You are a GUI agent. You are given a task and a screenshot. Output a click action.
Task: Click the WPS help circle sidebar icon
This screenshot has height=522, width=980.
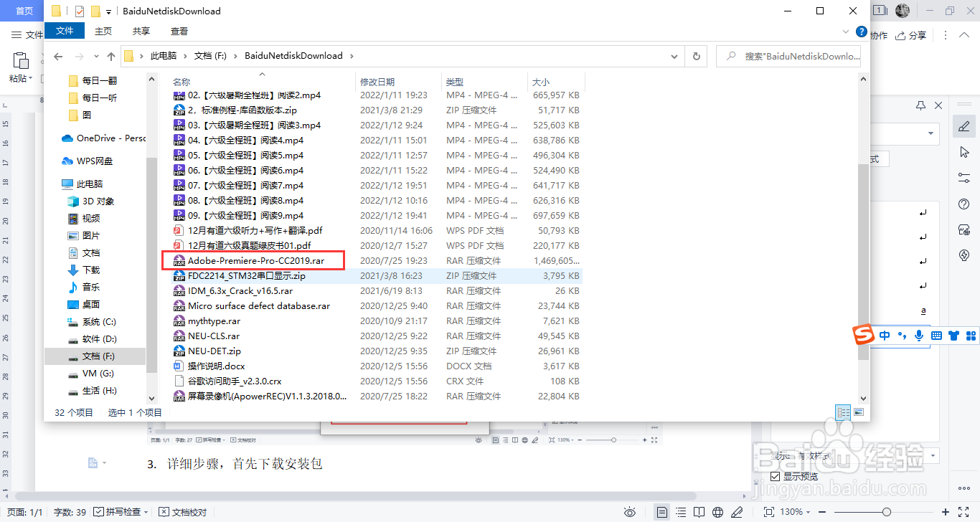pyautogui.click(x=964, y=204)
